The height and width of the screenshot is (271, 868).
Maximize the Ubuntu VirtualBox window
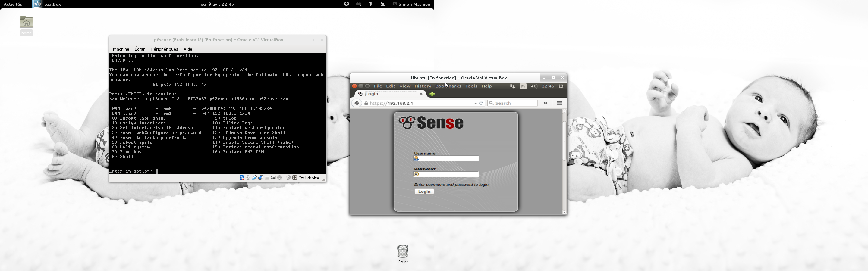tap(553, 78)
